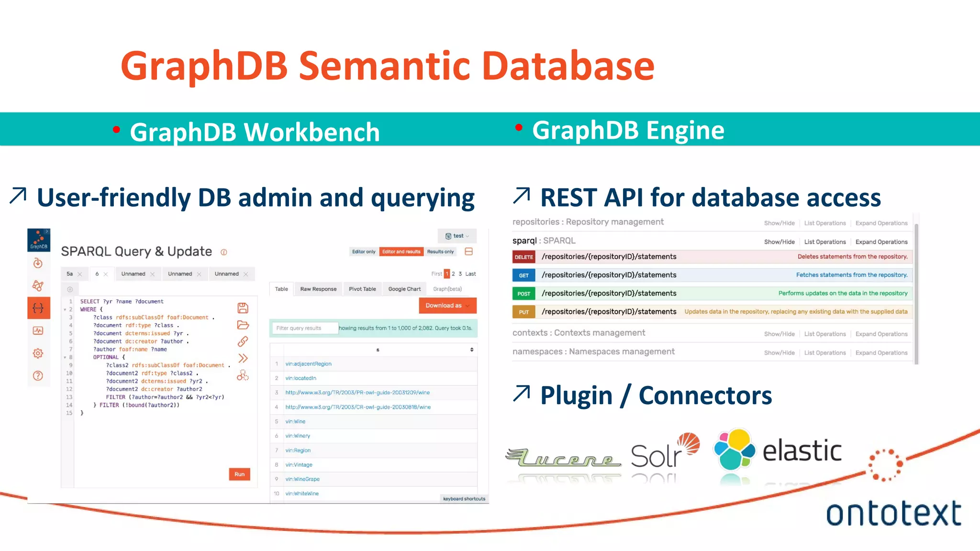Expand the Download as dropdown
The image size is (980, 551).
pos(447,306)
